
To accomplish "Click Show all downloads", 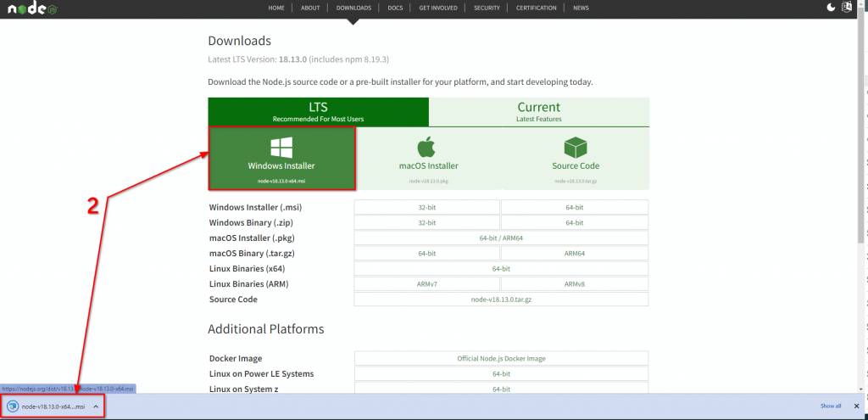I will tap(831, 406).
